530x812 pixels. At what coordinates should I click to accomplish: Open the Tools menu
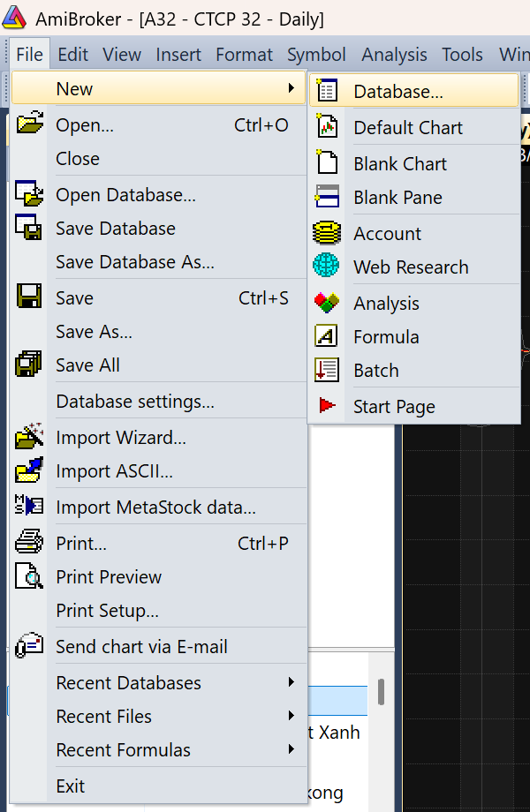coord(462,55)
